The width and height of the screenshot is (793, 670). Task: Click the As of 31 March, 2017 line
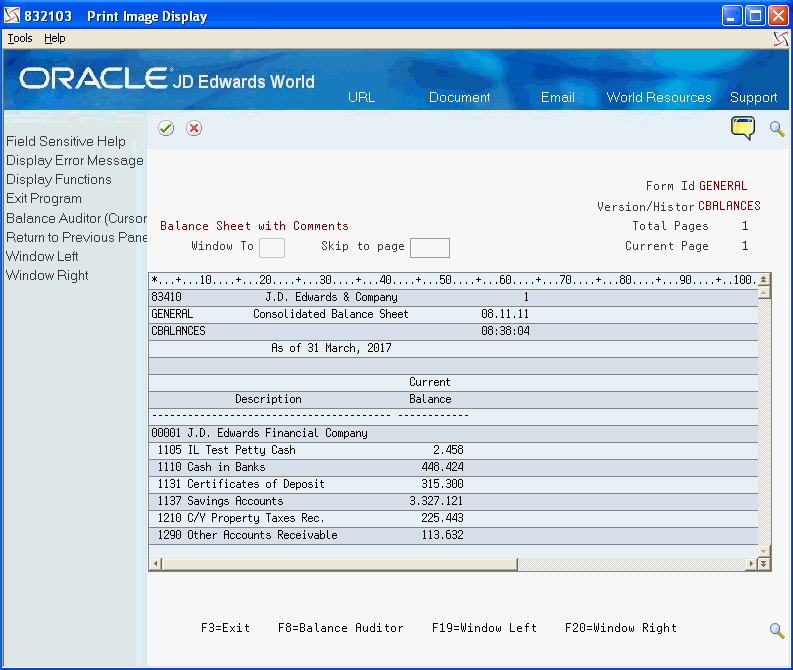[x=331, y=348]
